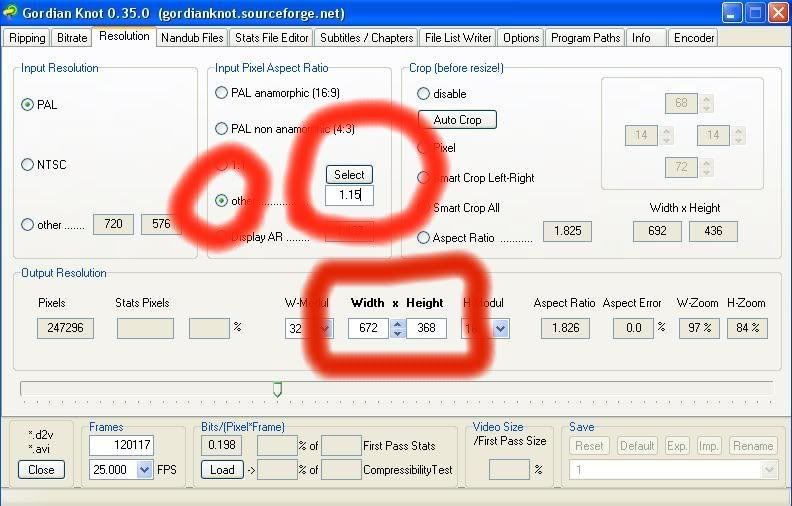Click the other pixel ratio field 1.15
The image size is (792, 506).
(349, 195)
